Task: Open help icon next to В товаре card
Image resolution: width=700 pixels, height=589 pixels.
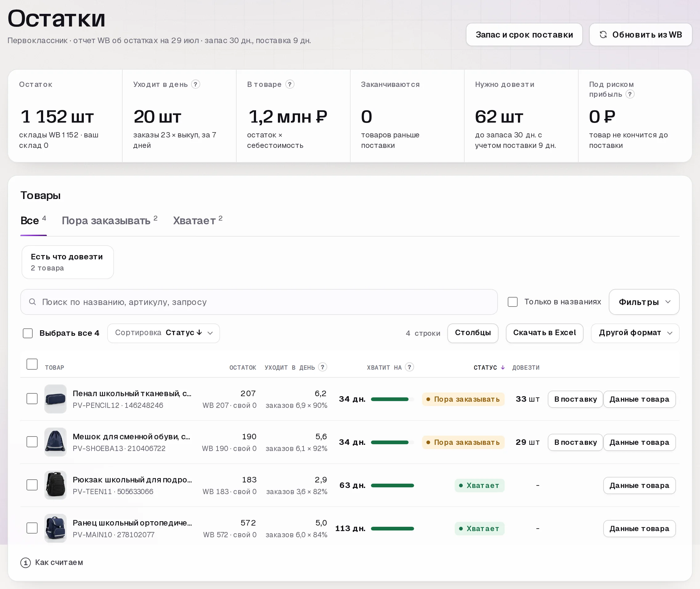Action: tap(290, 84)
